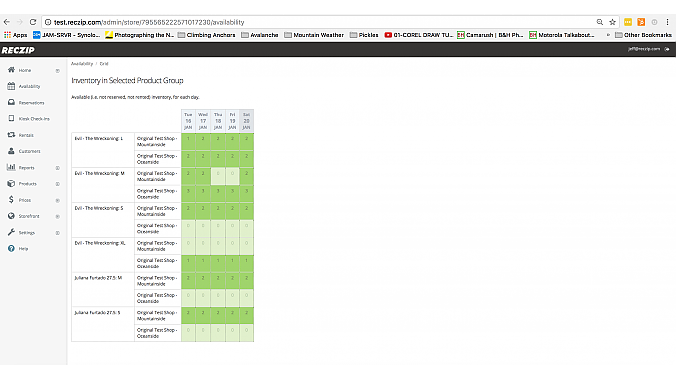Open the Kiosk Check-ins menu item
676x380 pixels.
click(33, 119)
